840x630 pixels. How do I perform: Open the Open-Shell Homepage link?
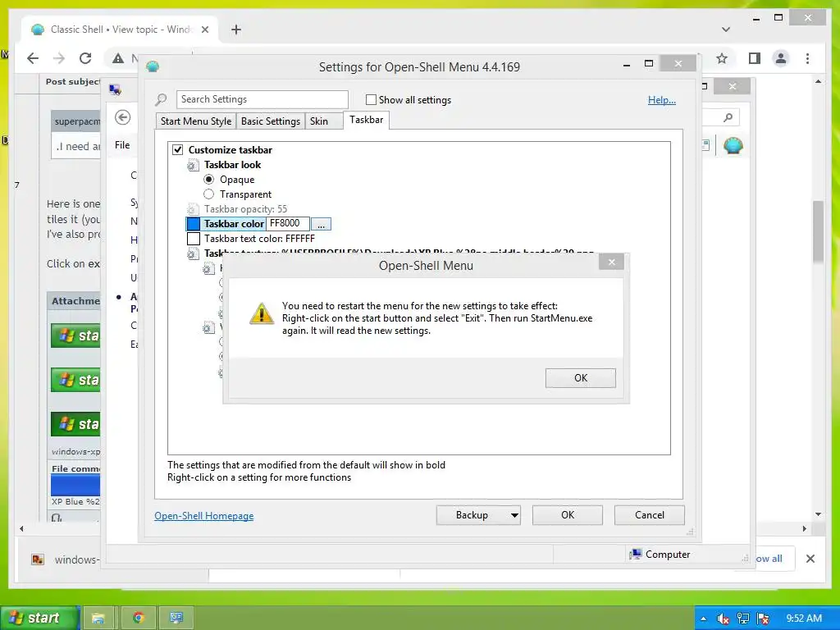(x=204, y=515)
